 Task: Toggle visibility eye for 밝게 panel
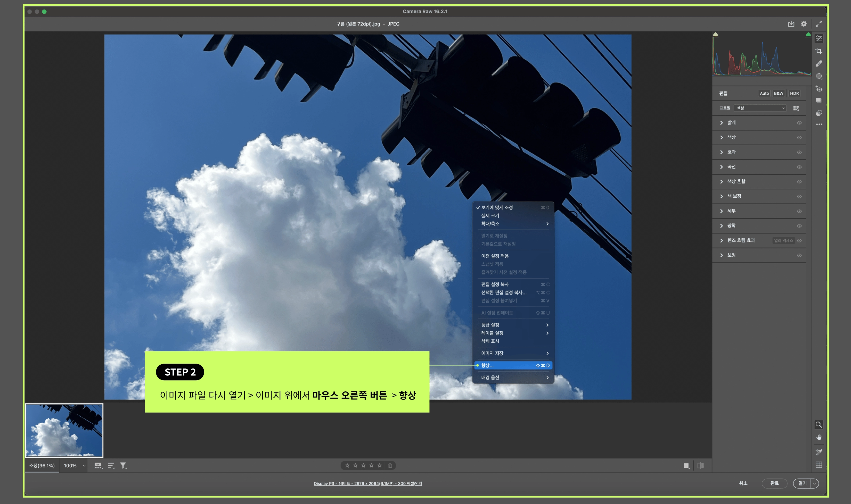[x=799, y=123]
